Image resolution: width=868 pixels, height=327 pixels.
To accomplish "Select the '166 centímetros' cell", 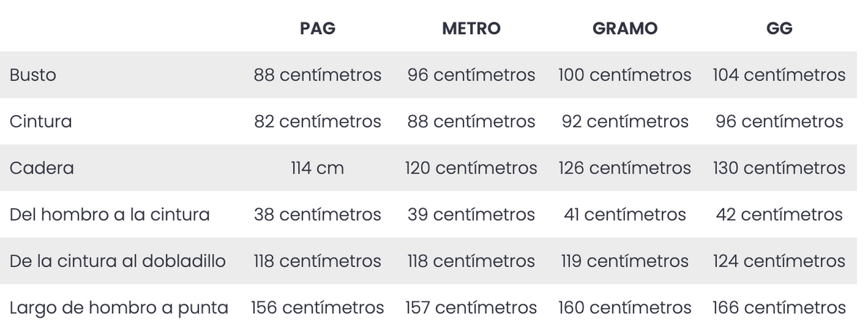I will 779,307.
